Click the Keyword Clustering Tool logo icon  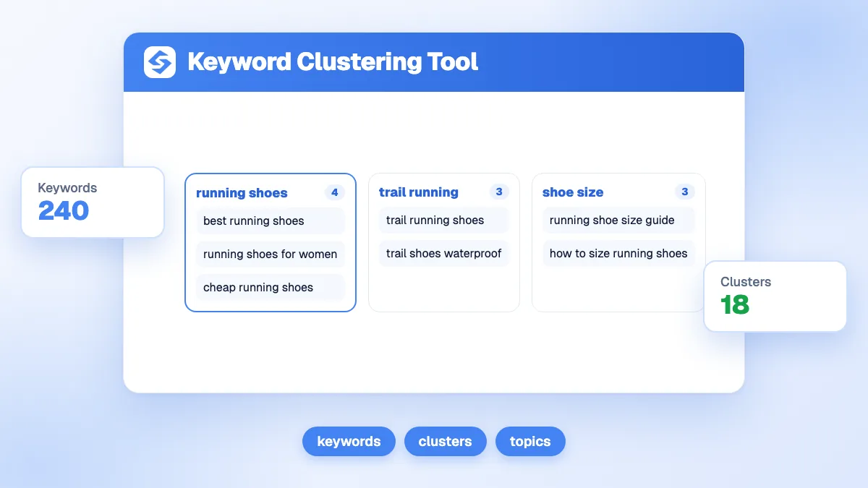point(160,62)
